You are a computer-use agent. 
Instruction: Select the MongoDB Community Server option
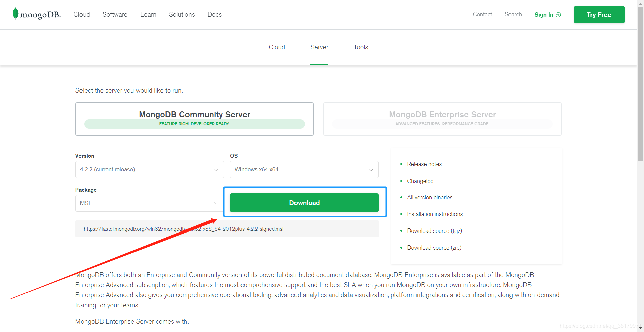pyautogui.click(x=194, y=119)
